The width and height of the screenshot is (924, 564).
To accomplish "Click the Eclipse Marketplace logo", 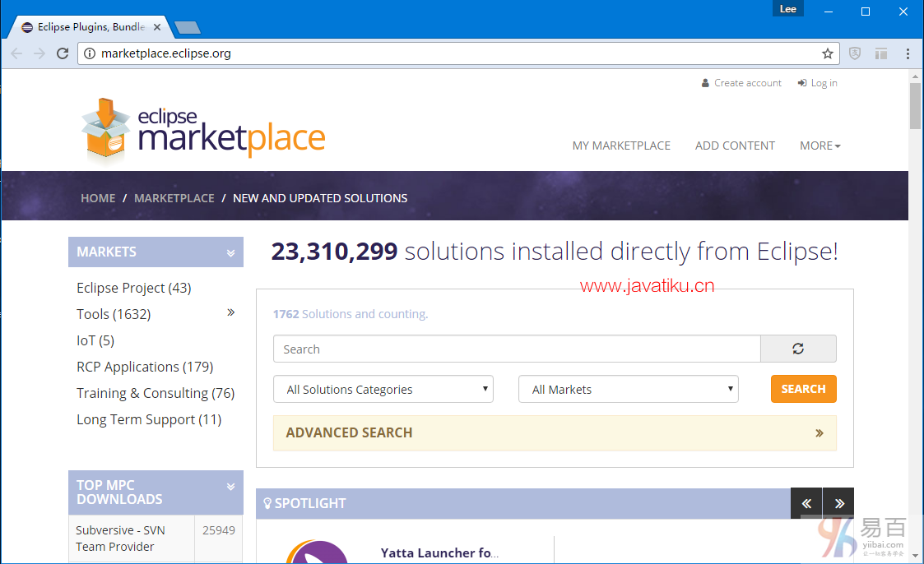I will [x=203, y=130].
